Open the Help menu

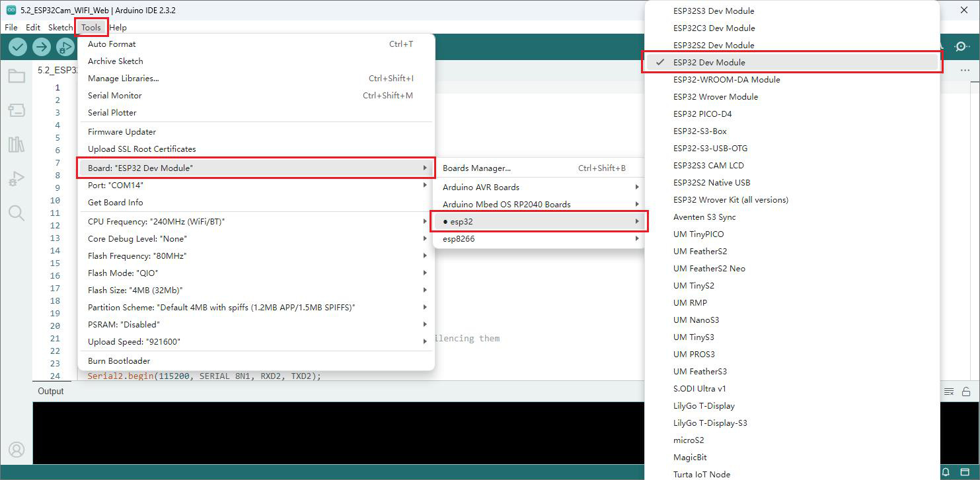pos(118,28)
